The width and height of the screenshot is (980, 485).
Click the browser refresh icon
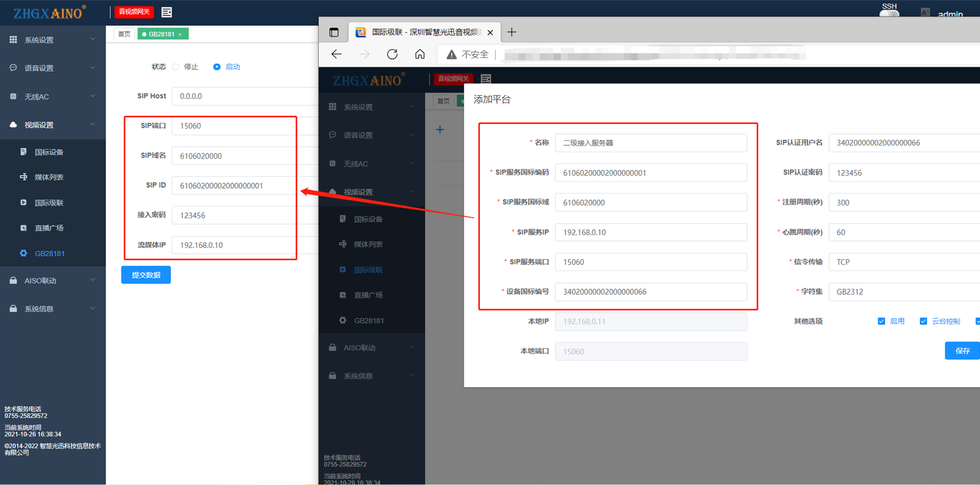[392, 54]
